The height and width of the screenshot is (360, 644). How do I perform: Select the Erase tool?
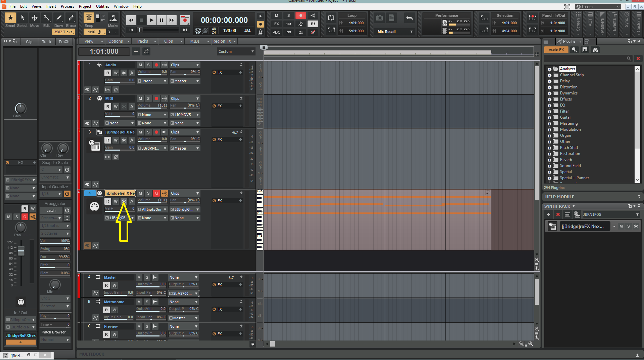(x=71, y=20)
